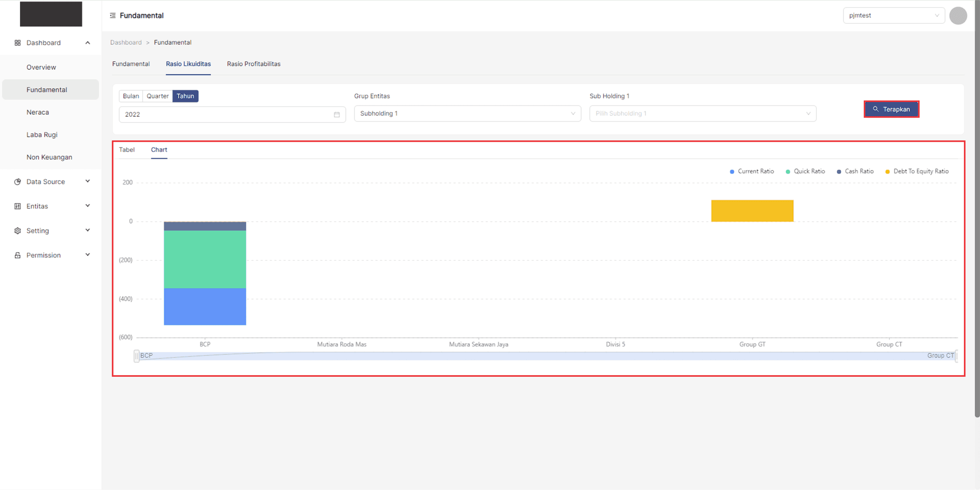Click the Entitas building icon
The image size is (980, 490).
[x=18, y=206]
